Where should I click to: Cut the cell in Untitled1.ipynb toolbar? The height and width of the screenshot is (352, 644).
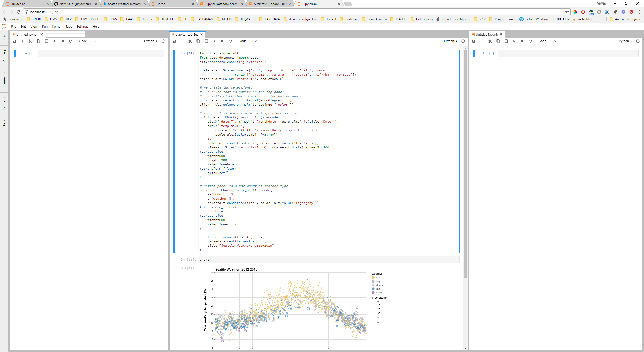pyautogui.click(x=490, y=41)
